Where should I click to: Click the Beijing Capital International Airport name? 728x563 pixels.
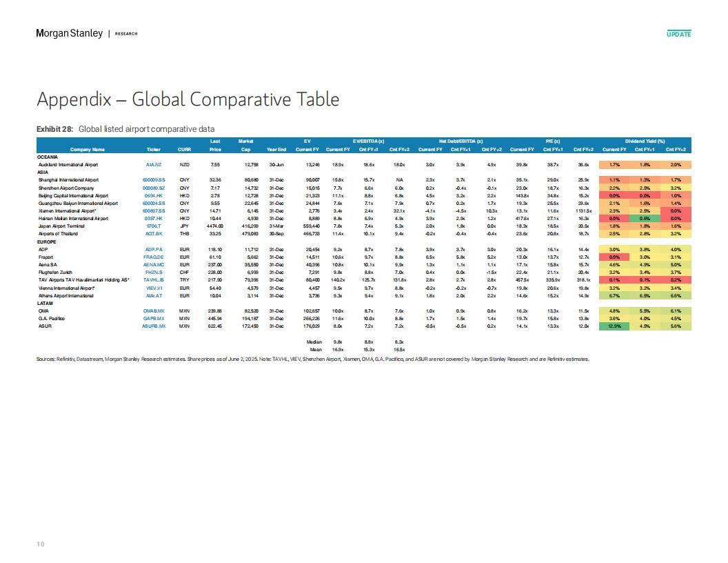[73, 195]
